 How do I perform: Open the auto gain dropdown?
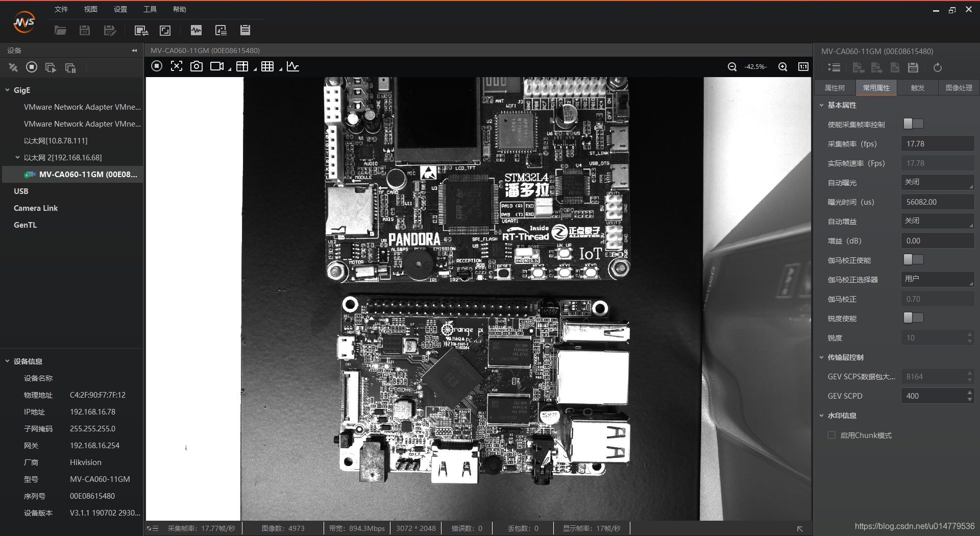[938, 221]
